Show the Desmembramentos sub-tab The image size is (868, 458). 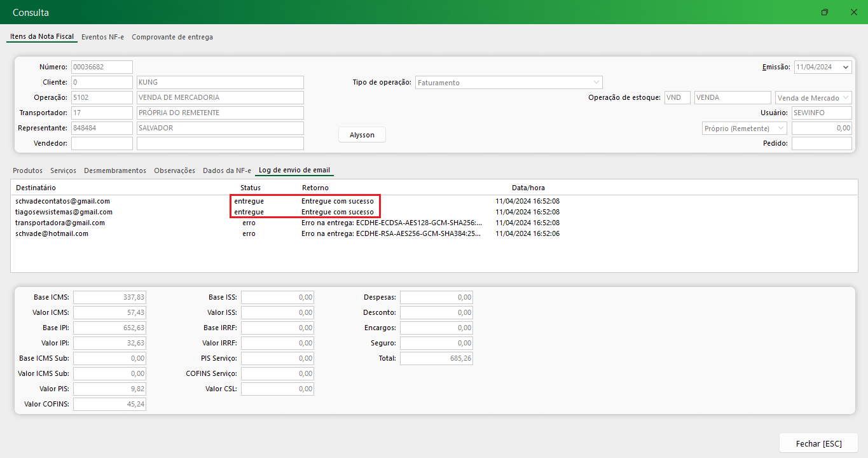[x=115, y=170]
